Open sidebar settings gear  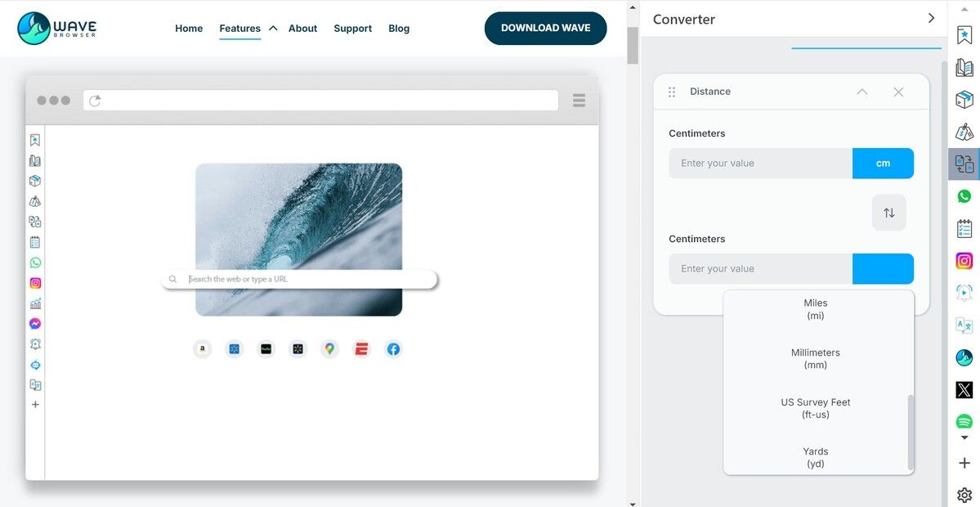click(964, 495)
